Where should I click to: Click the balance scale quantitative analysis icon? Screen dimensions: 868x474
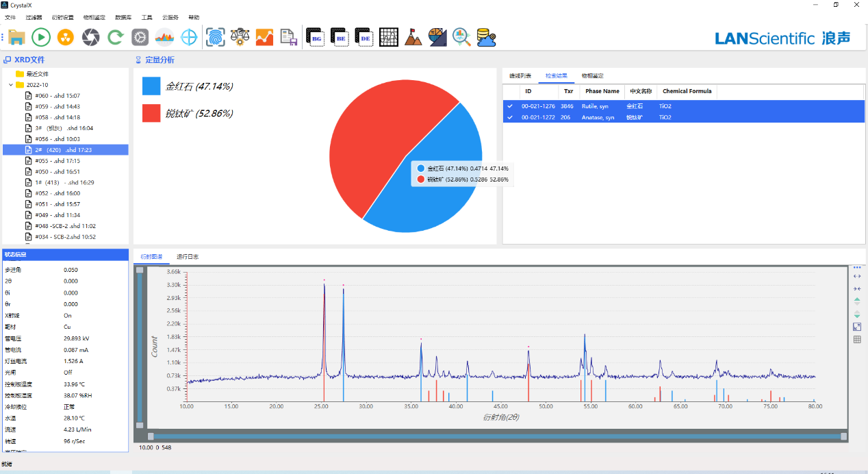[x=240, y=38]
